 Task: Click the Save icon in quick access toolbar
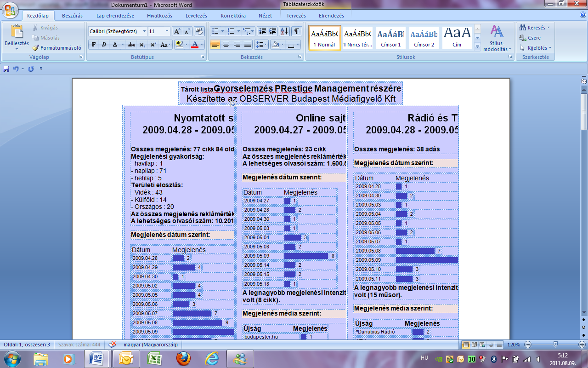point(6,69)
